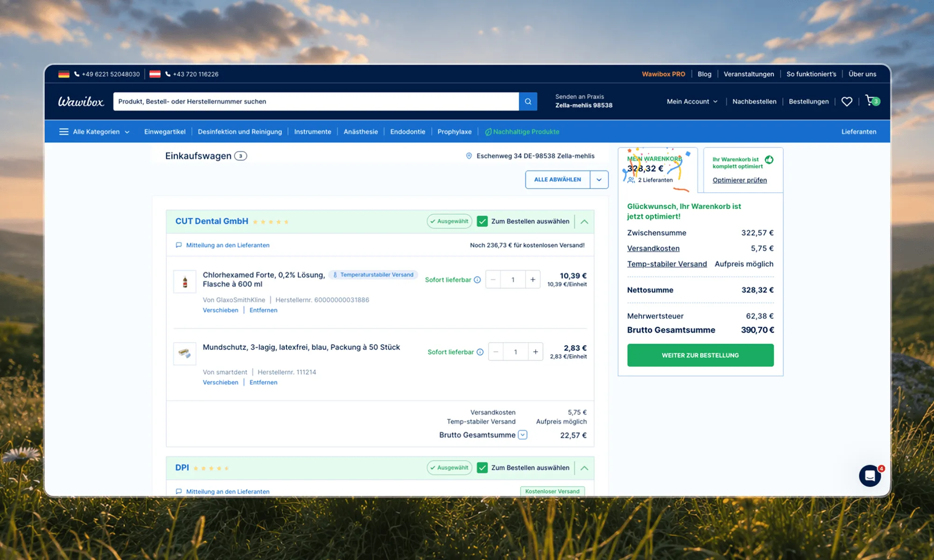Screen dimensions: 934x560
Task: Open the Blog link
Action: tap(704, 74)
